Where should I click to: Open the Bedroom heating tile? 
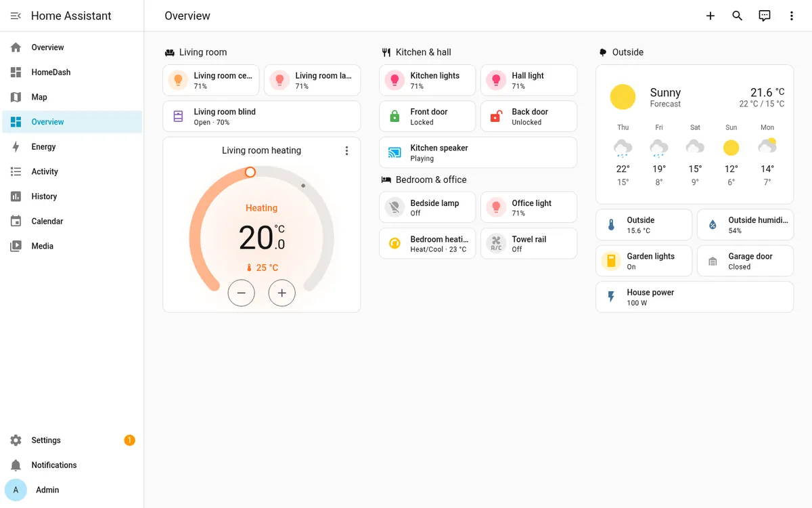tap(428, 243)
